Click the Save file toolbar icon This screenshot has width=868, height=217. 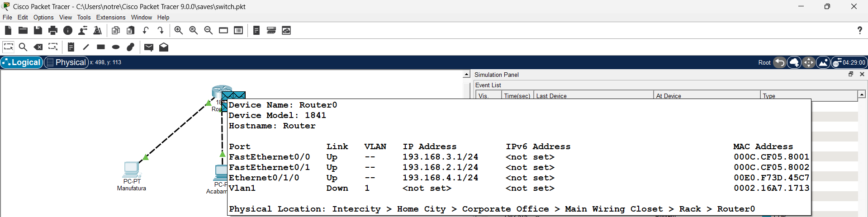coord(38,30)
